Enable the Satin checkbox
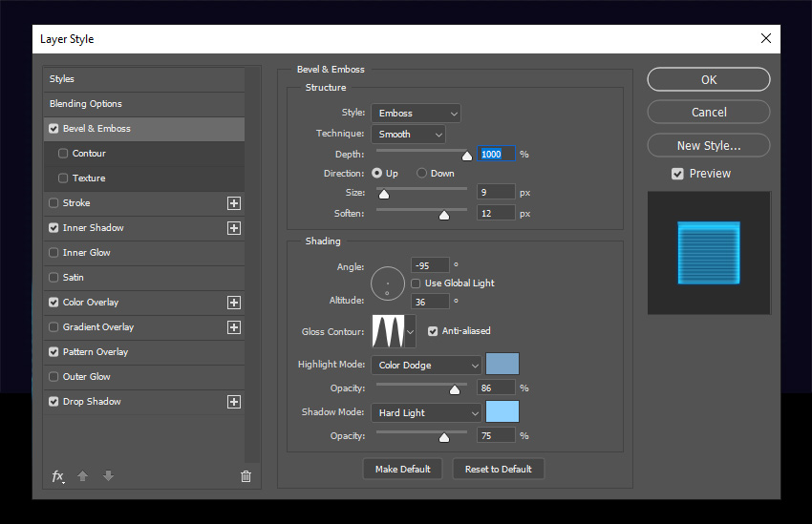This screenshot has height=524, width=812. pos(53,277)
